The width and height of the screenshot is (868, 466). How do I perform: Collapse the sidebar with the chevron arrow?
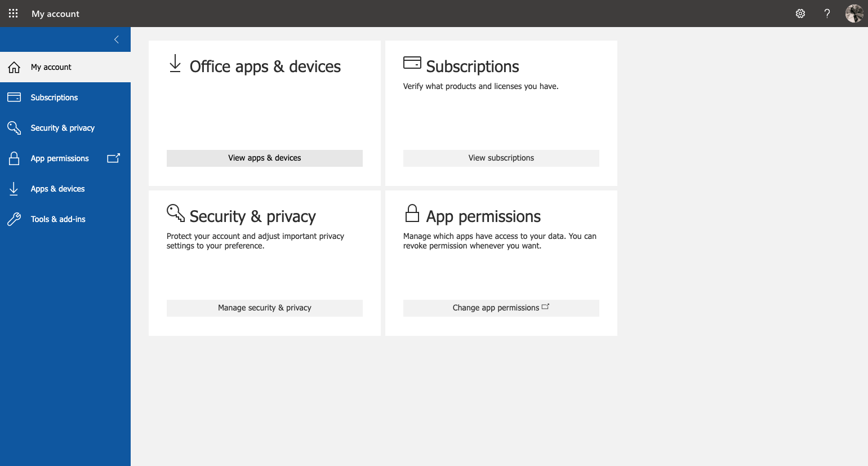[117, 39]
